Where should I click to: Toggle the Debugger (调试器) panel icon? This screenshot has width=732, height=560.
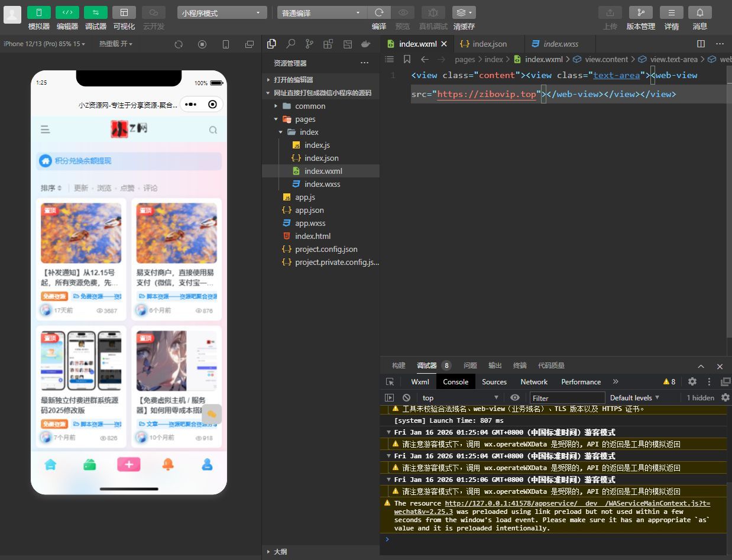(96, 12)
